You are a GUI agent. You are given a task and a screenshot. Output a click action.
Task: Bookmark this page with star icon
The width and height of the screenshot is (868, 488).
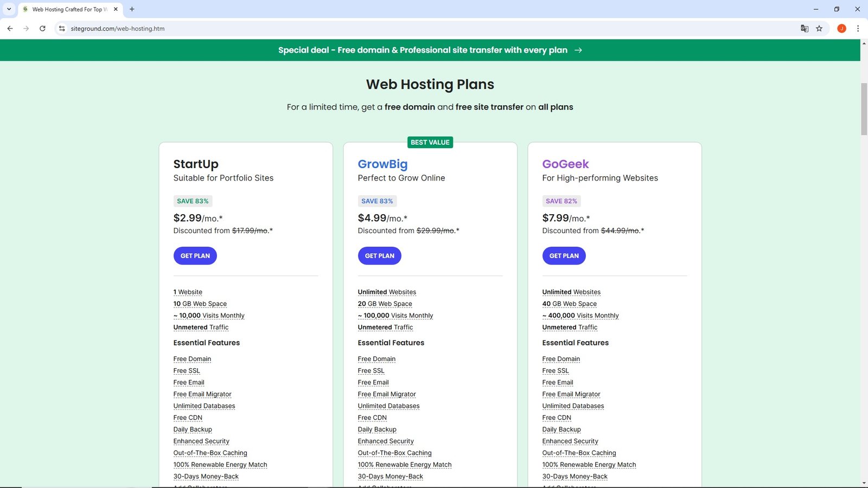point(819,28)
